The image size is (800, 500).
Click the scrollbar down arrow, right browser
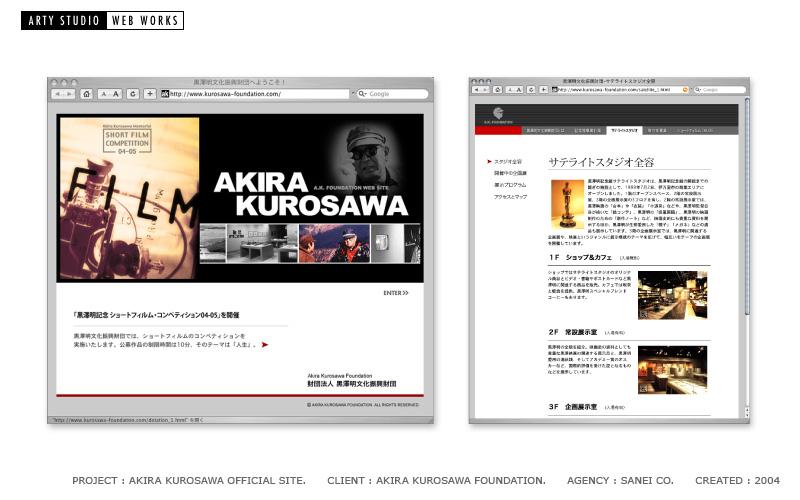[x=747, y=413]
